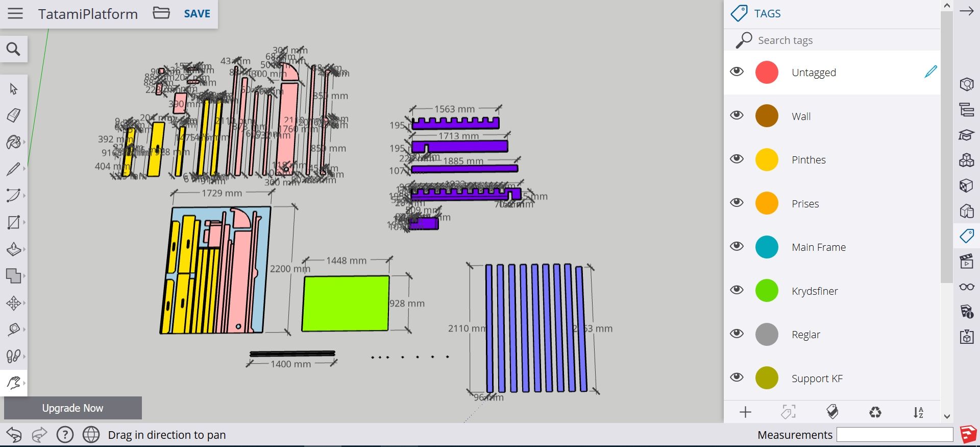Screen dimensions: 980x447
Task: Click the yellow Pinthes color swatch
Action: point(767,160)
